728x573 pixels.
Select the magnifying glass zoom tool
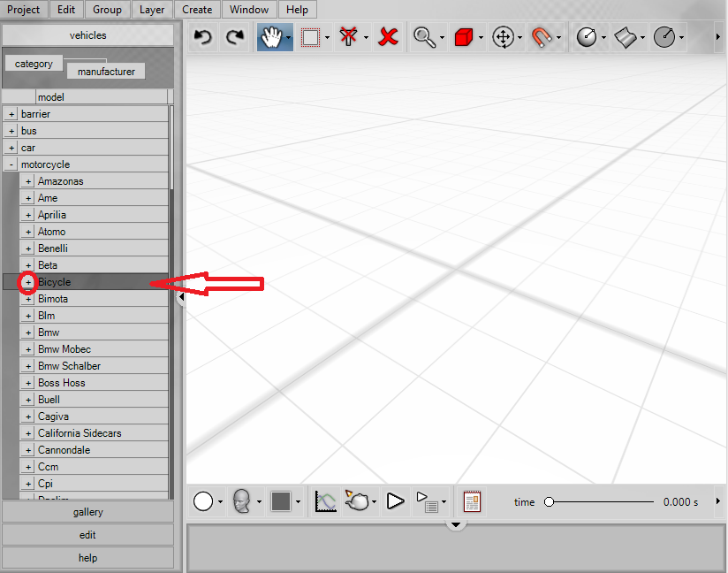(424, 37)
